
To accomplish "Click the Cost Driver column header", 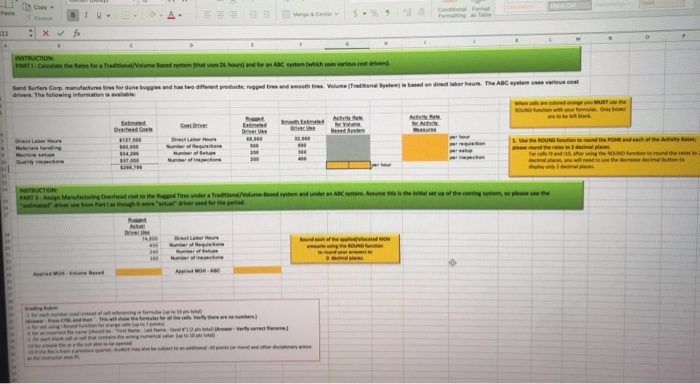I will [193, 125].
